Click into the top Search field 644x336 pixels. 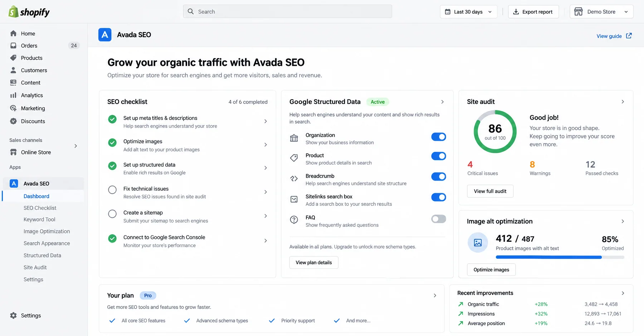288,11
